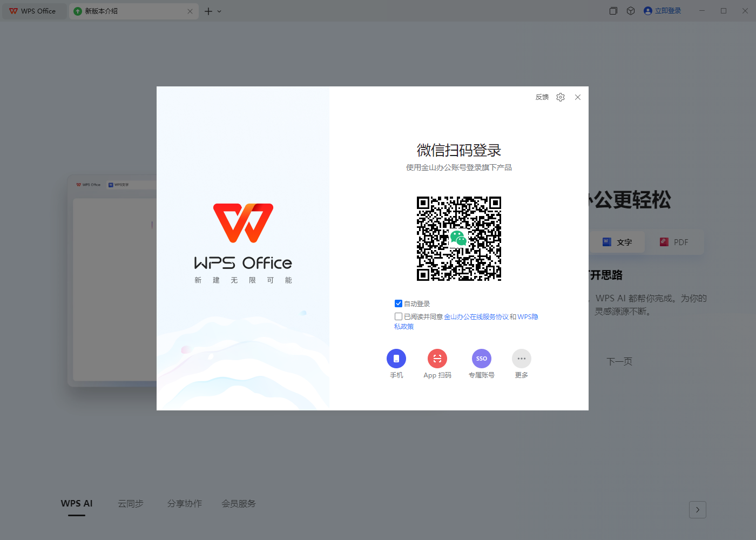This screenshot has width=756, height=540.
Task: Click the gift box icon in the title bar
Action: 630,10
